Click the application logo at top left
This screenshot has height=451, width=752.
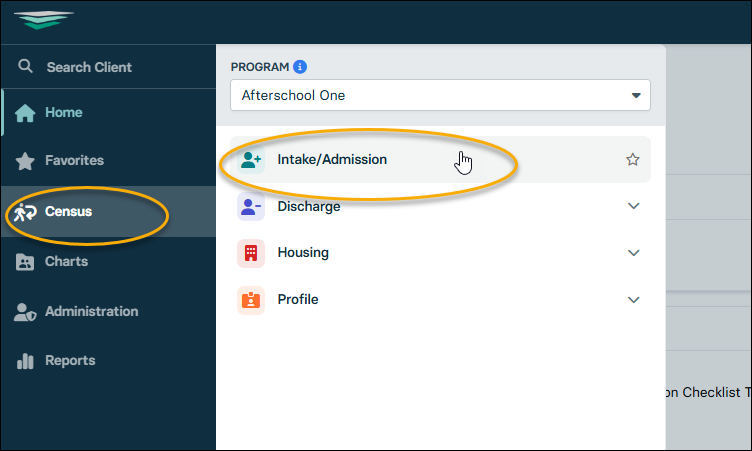tap(44, 20)
